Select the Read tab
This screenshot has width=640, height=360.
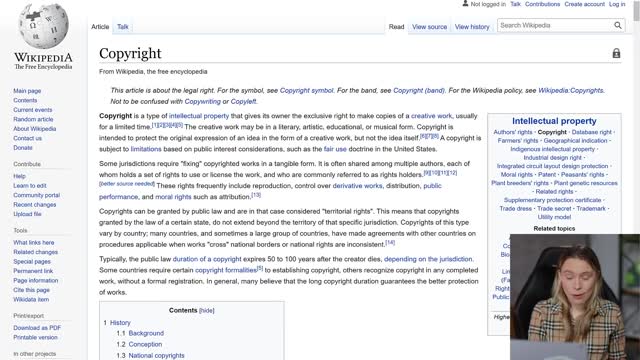(396, 27)
